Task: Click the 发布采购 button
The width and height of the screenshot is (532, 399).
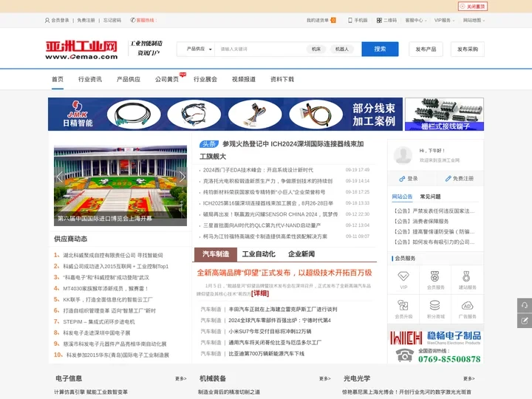Action: [468, 50]
